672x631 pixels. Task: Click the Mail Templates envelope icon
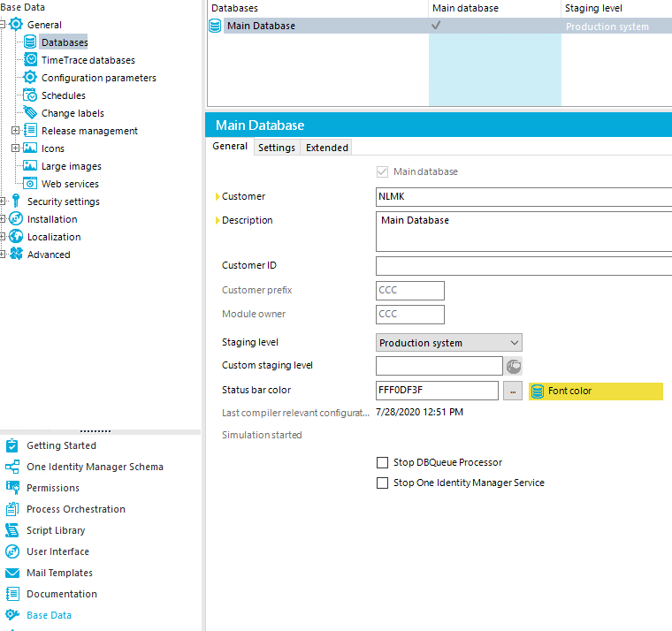[12, 573]
